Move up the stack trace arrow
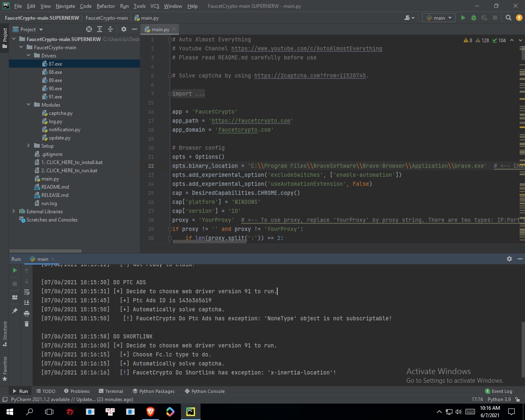Viewport: 525px width, 420px height. (27, 270)
